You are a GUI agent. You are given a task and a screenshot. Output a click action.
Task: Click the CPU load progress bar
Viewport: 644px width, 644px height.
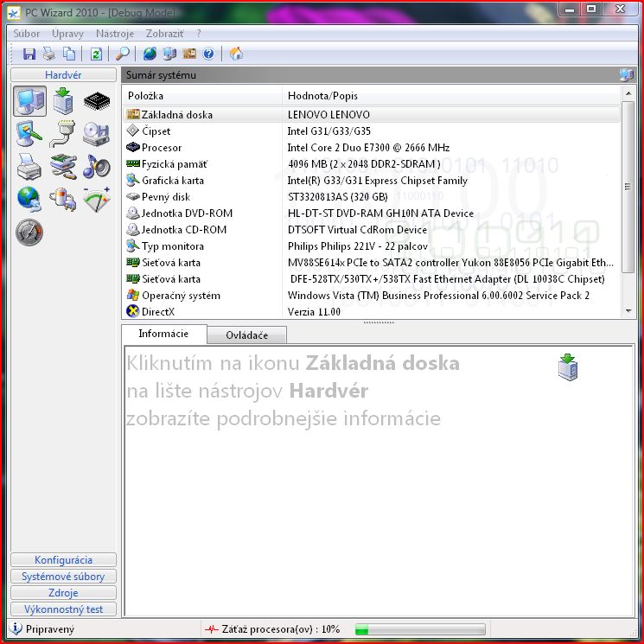pos(419,629)
